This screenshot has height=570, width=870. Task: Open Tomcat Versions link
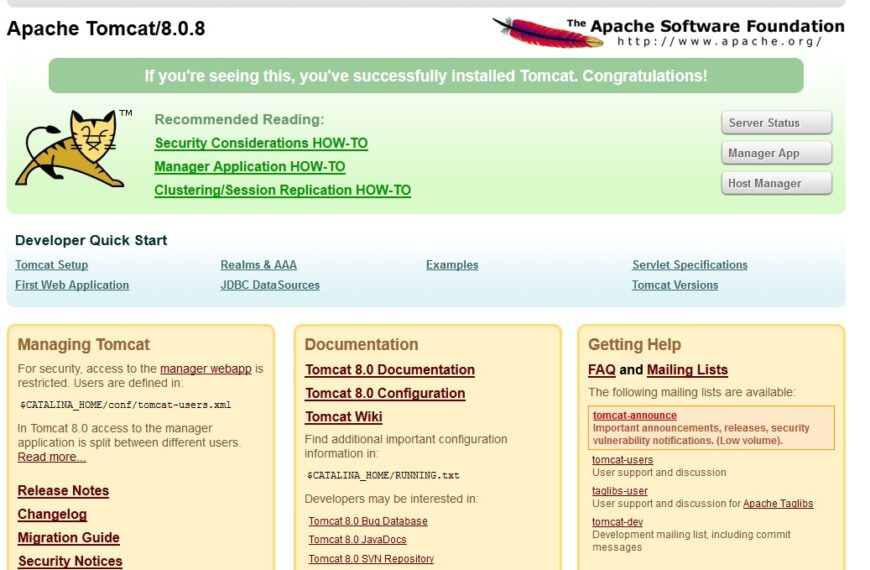tap(675, 285)
